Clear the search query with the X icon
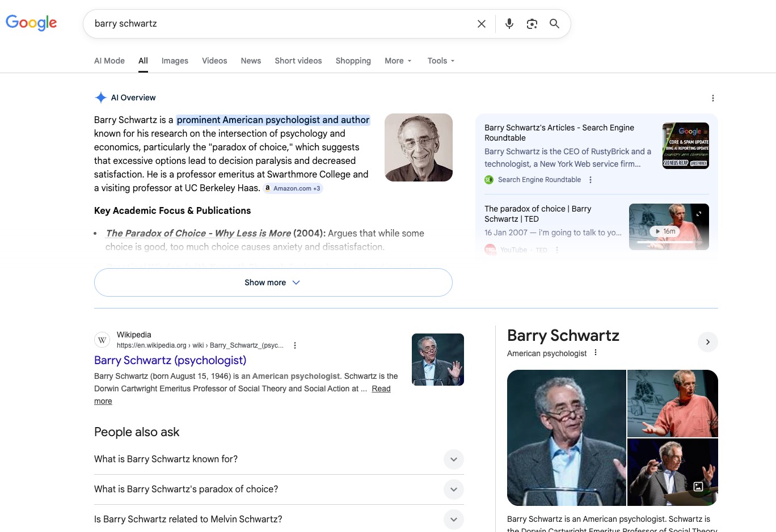The image size is (776, 532). click(x=481, y=24)
